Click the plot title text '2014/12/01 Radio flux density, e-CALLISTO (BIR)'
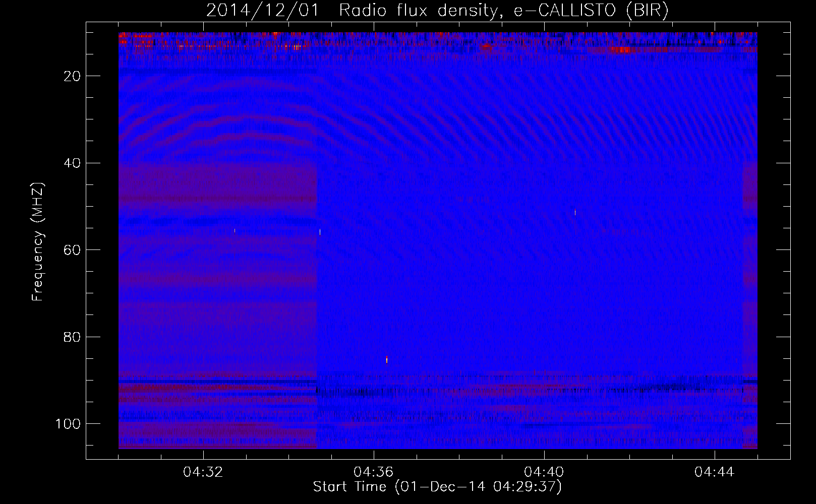 (x=437, y=11)
